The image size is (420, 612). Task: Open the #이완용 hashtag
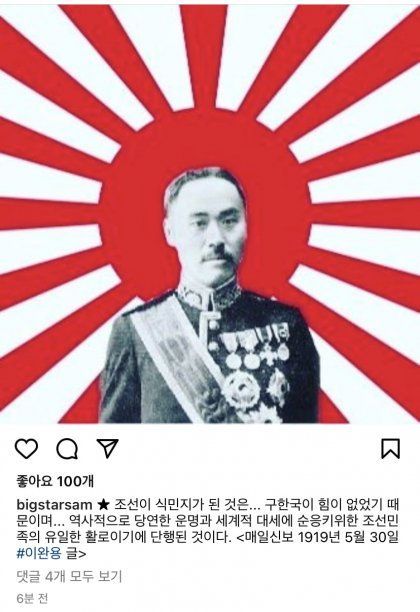tap(39, 553)
